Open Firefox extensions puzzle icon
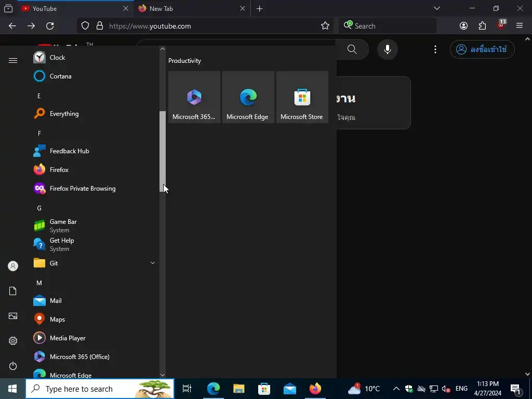 pyautogui.click(x=482, y=26)
